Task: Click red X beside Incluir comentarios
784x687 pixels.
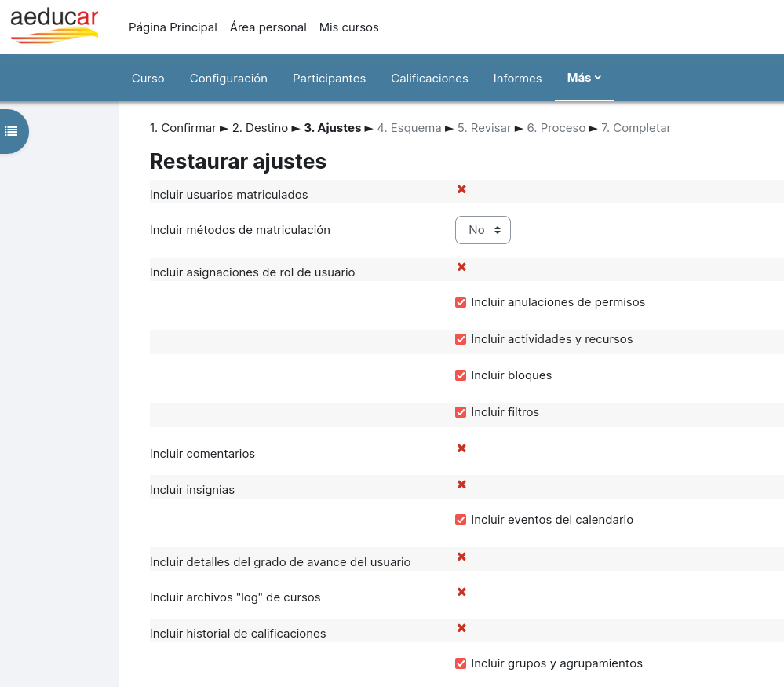Action: click(x=461, y=448)
